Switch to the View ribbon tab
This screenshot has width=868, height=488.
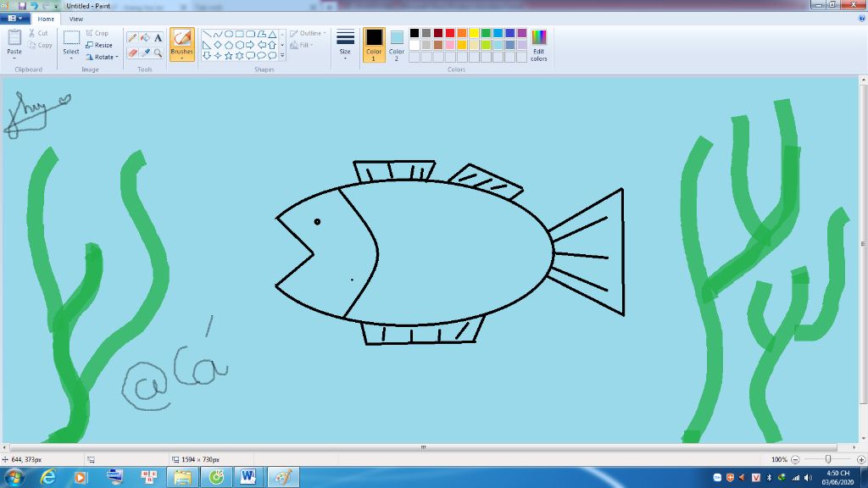point(75,19)
